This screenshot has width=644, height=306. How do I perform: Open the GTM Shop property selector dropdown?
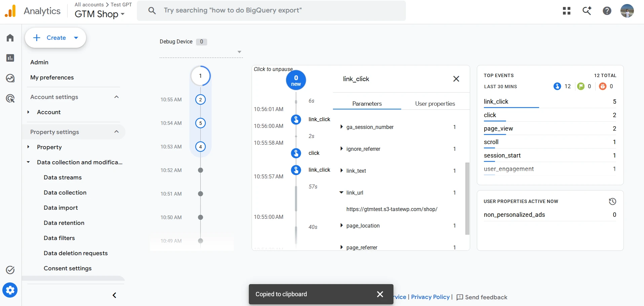point(100,14)
